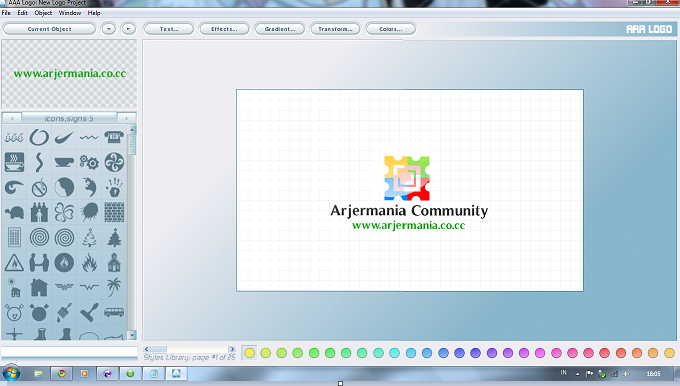Select the handprint icon
The width and height of the screenshot is (680, 386).
point(114,187)
